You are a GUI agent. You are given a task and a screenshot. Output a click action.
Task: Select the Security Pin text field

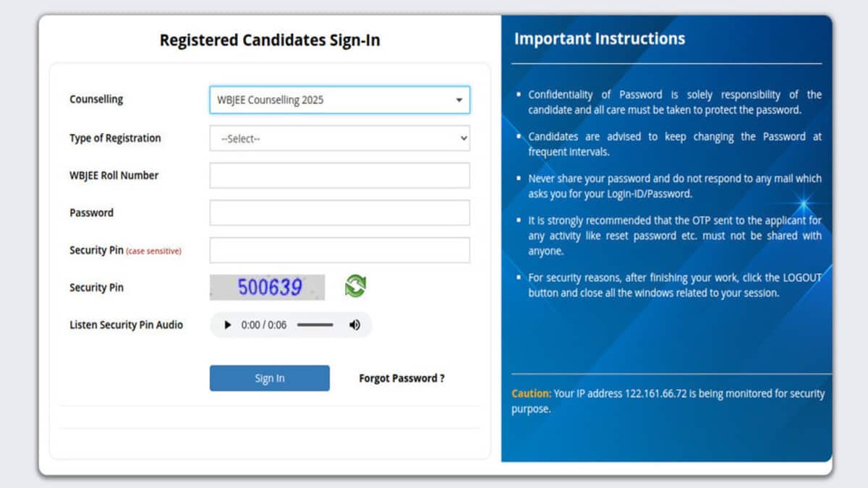click(339, 251)
